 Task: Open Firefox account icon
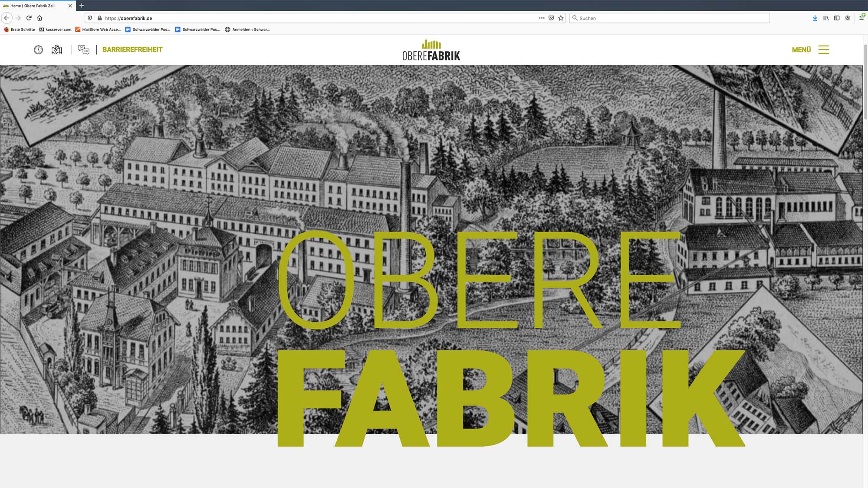[848, 18]
